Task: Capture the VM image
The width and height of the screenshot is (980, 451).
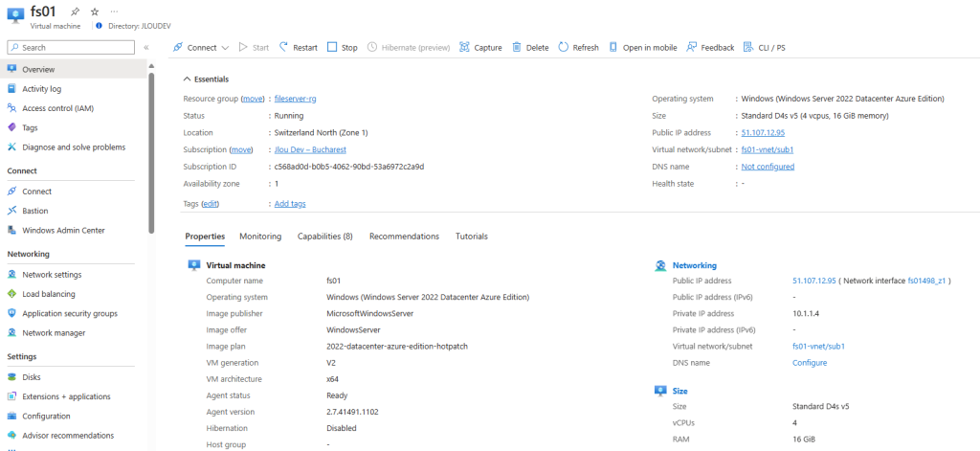Action: tap(480, 48)
